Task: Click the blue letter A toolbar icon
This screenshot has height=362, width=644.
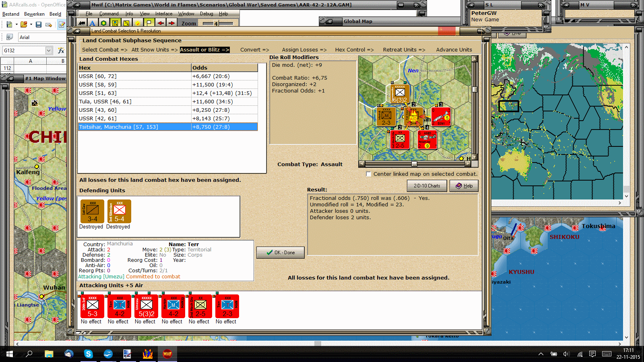Action: (93, 23)
